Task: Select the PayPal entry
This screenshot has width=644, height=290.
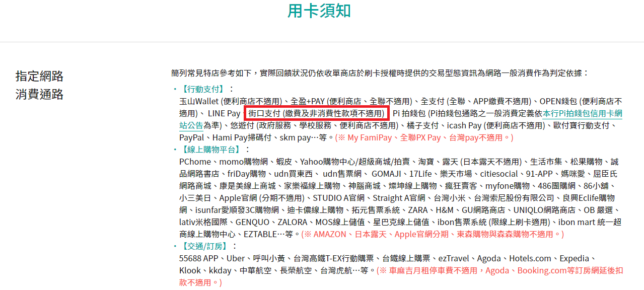Action: 192,137
